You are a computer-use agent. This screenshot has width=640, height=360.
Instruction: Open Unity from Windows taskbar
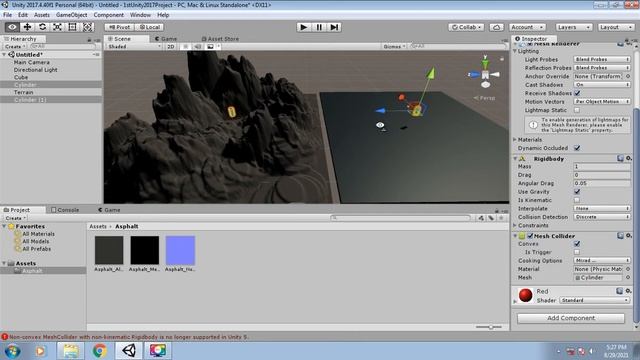pos(129,351)
